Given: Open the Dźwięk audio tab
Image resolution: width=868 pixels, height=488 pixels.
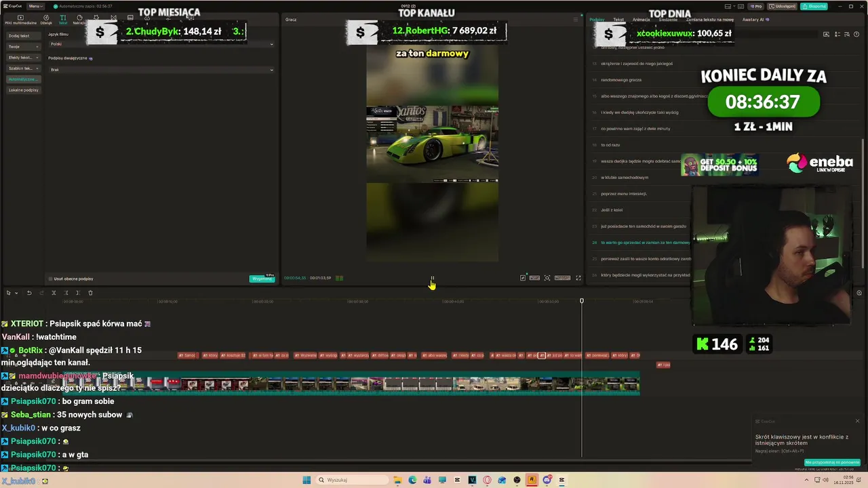Looking at the screenshot, I should tap(46, 20).
